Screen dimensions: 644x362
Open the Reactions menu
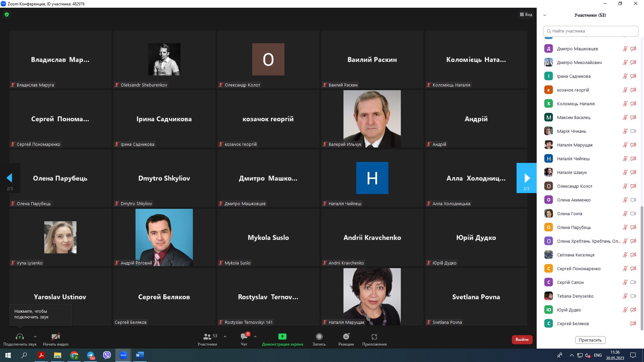point(346,337)
